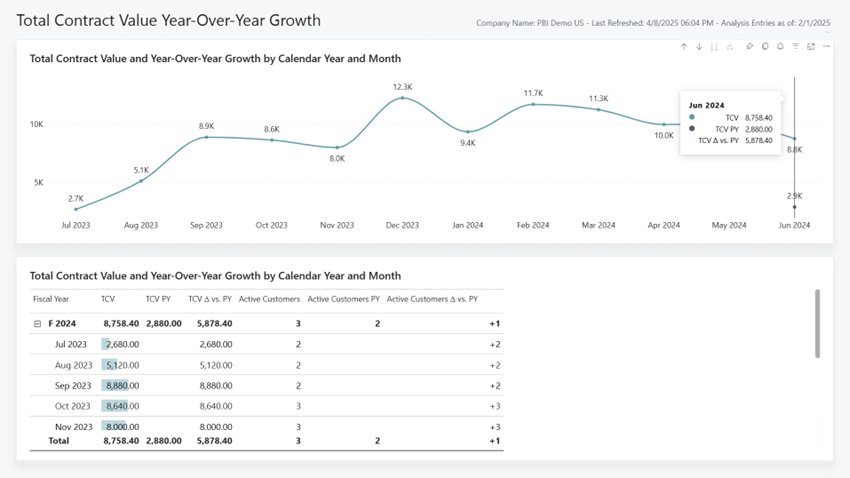Click the Oct 2023 row label
This screenshot has height=478, width=850.
(x=72, y=406)
